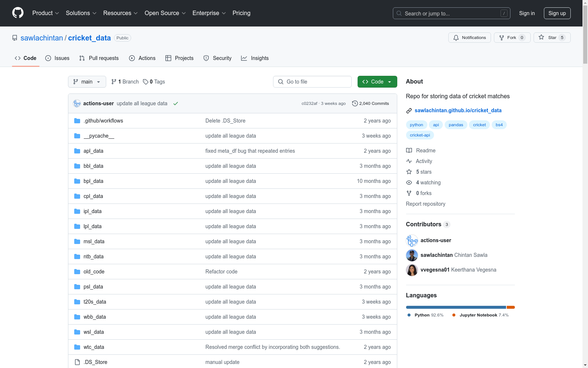Click the Python 92.6% language entry
This screenshot has width=588, height=368.
pyautogui.click(x=426, y=315)
